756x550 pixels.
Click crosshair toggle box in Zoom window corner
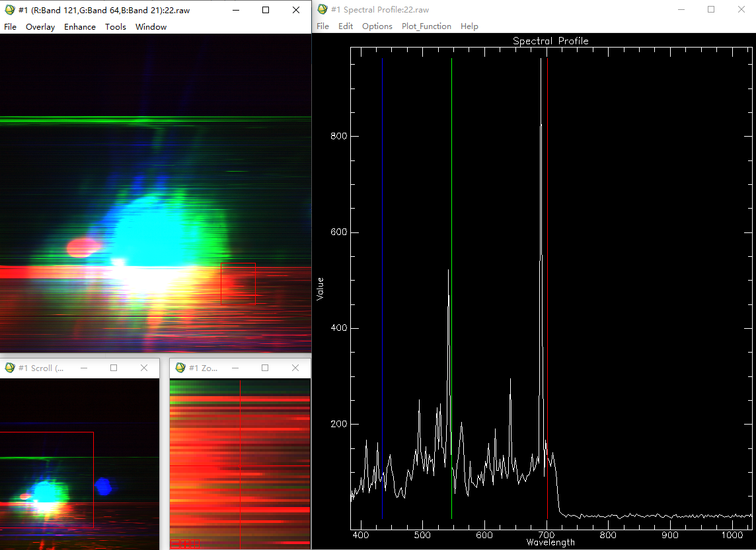(x=195, y=544)
